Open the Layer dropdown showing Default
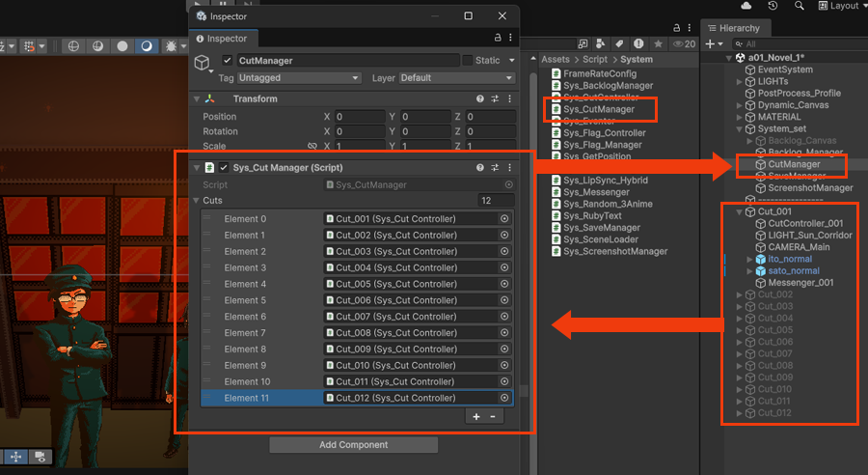This screenshot has height=475, width=868. (456, 78)
